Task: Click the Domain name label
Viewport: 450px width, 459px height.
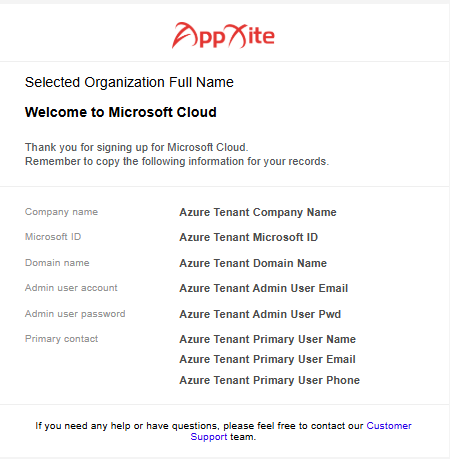Action: (x=57, y=263)
